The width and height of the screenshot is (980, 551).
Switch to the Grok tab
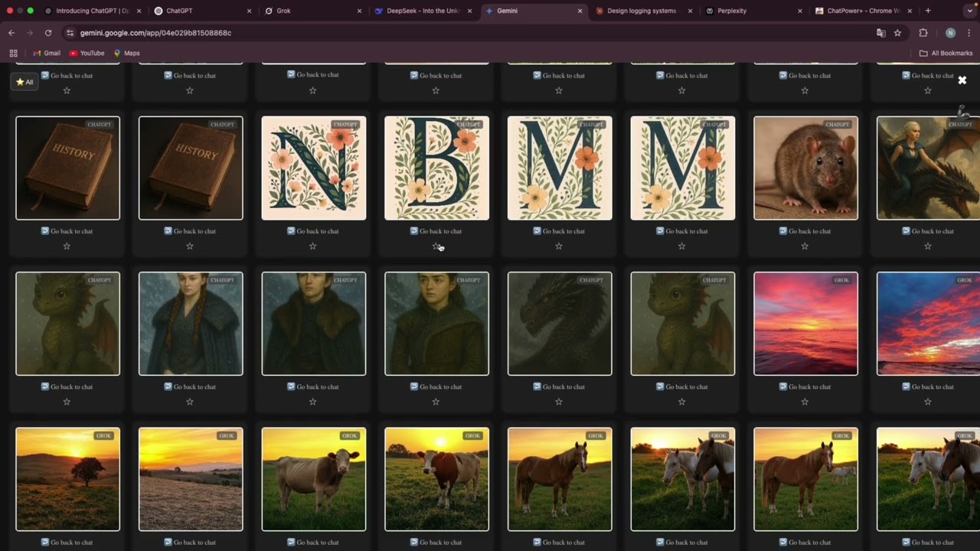[x=313, y=11]
